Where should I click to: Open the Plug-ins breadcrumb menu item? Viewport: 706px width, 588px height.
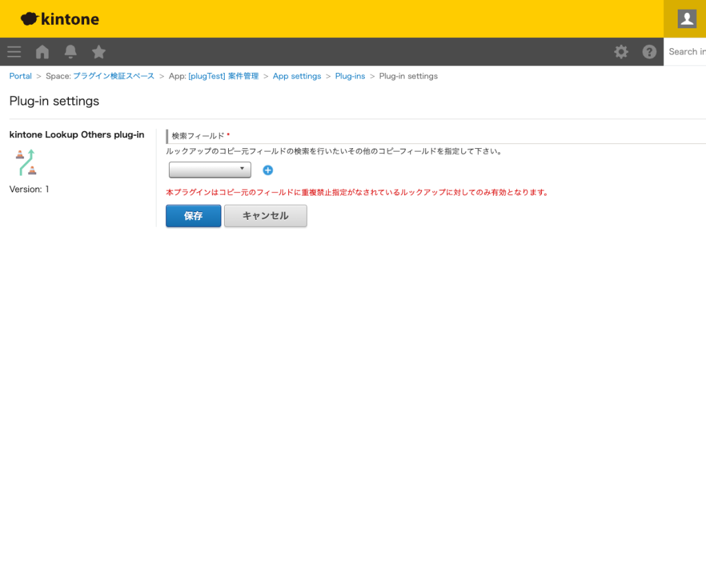click(350, 76)
